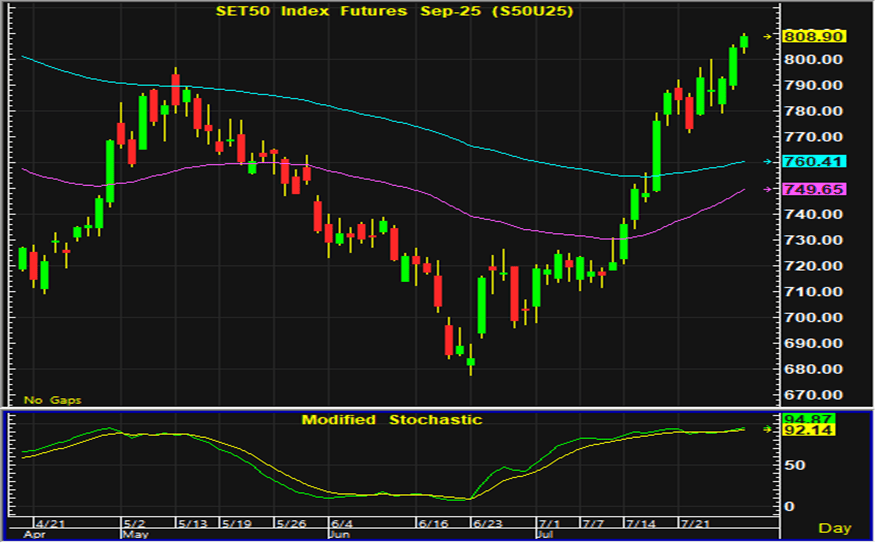Click the Modified Stochastic panel title

click(391, 420)
